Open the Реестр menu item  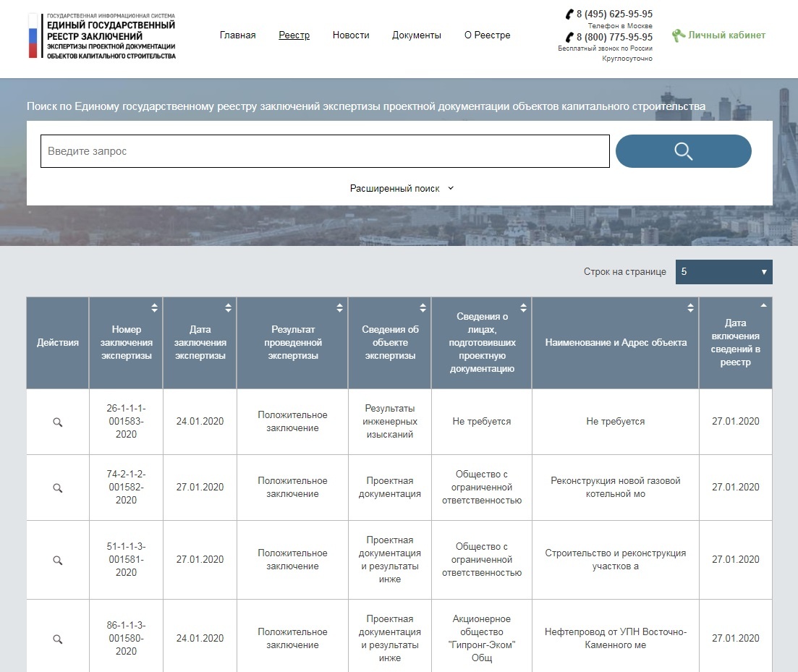coord(294,35)
